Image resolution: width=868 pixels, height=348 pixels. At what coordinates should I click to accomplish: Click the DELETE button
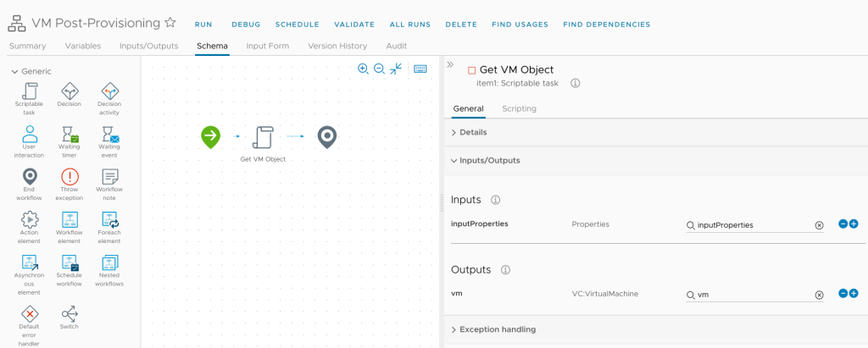coord(461,25)
